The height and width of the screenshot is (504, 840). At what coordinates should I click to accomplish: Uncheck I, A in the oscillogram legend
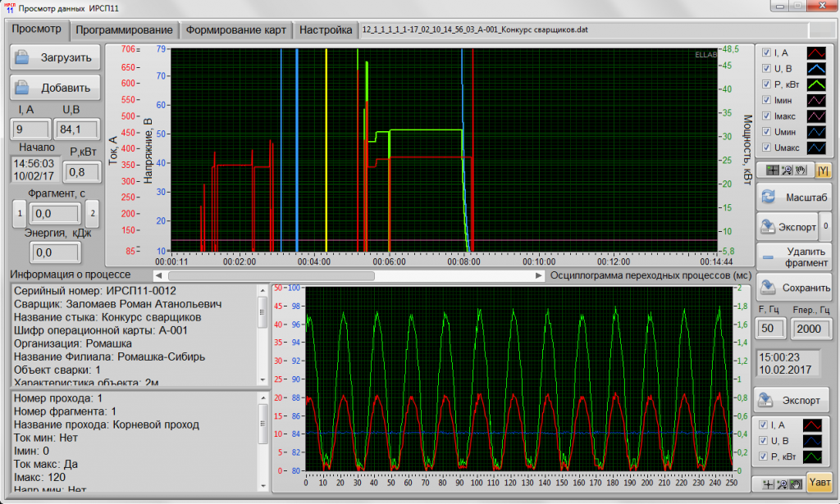764,425
